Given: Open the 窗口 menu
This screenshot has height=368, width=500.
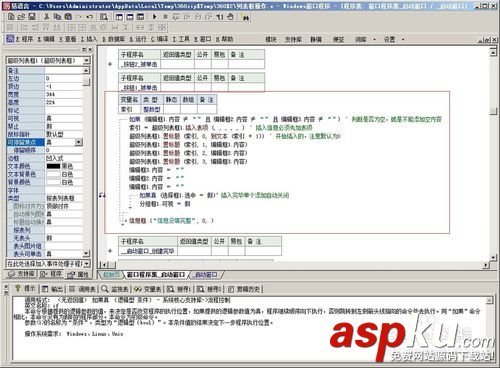Looking at the screenshot, I should [x=202, y=39].
